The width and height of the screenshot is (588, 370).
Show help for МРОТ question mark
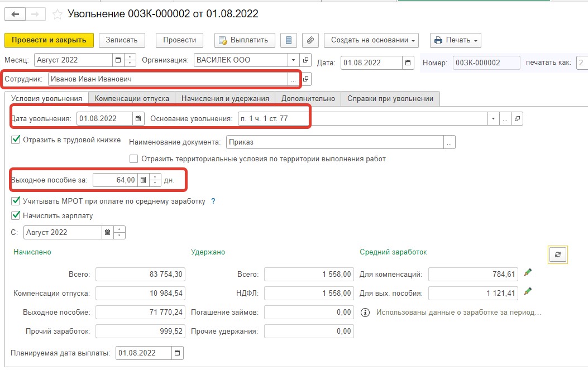pyautogui.click(x=213, y=201)
